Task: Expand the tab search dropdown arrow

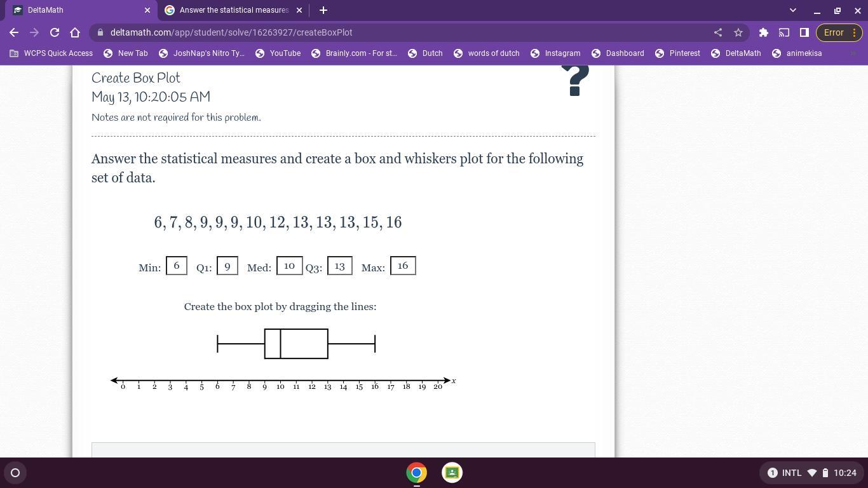Action: tap(792, 10)
